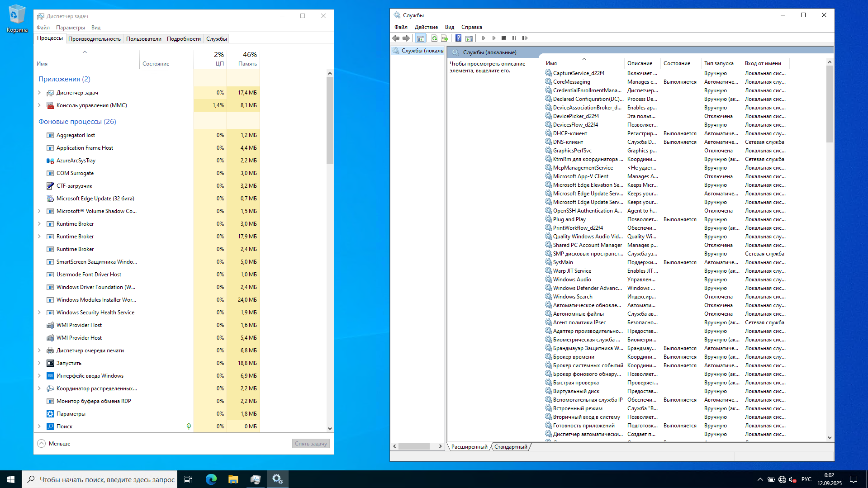Open File Explorer from taskbar

click(x=233, y=479)
